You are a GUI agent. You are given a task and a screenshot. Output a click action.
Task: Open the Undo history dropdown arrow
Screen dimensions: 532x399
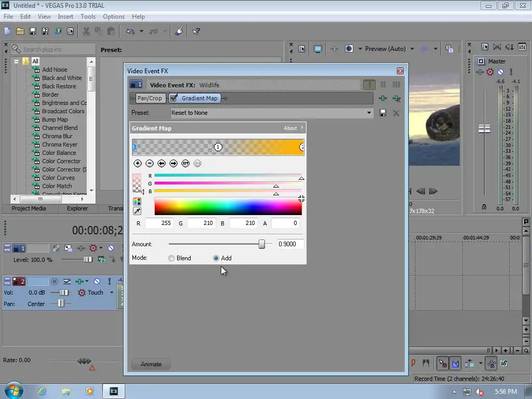[x=141, y=31]
